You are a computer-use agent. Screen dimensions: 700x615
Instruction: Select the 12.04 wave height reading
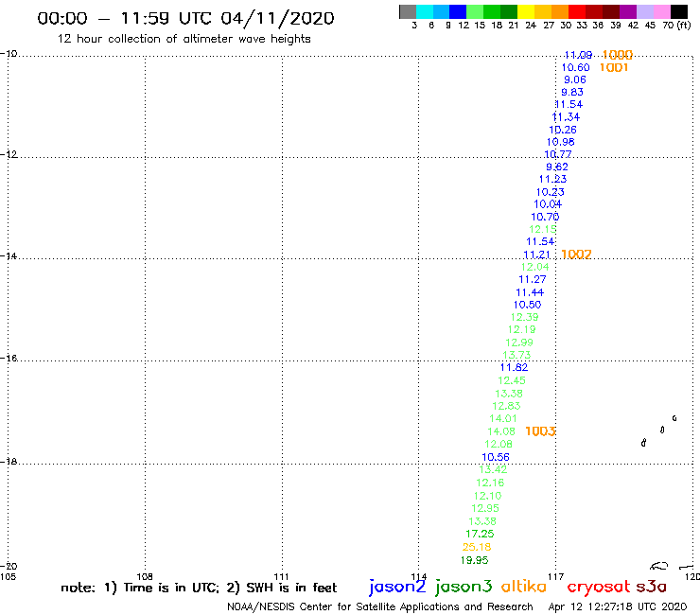[x=534, y=267]
